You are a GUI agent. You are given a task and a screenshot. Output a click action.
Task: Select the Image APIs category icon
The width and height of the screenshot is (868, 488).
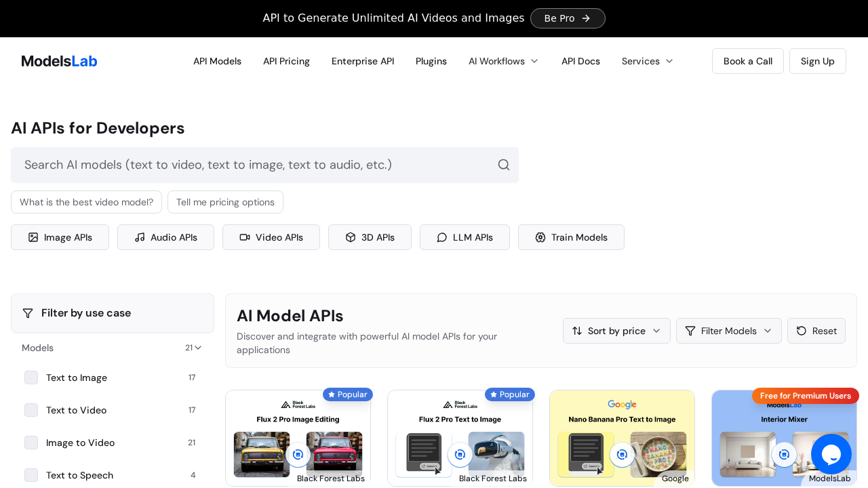tap(33, 237)
